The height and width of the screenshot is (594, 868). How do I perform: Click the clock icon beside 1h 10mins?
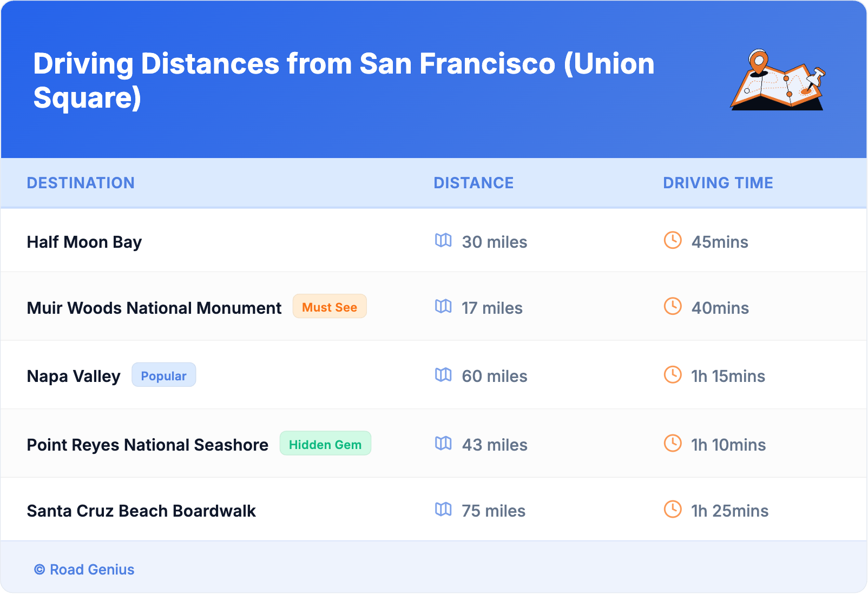pyautogui.click(x=673, y=443)
